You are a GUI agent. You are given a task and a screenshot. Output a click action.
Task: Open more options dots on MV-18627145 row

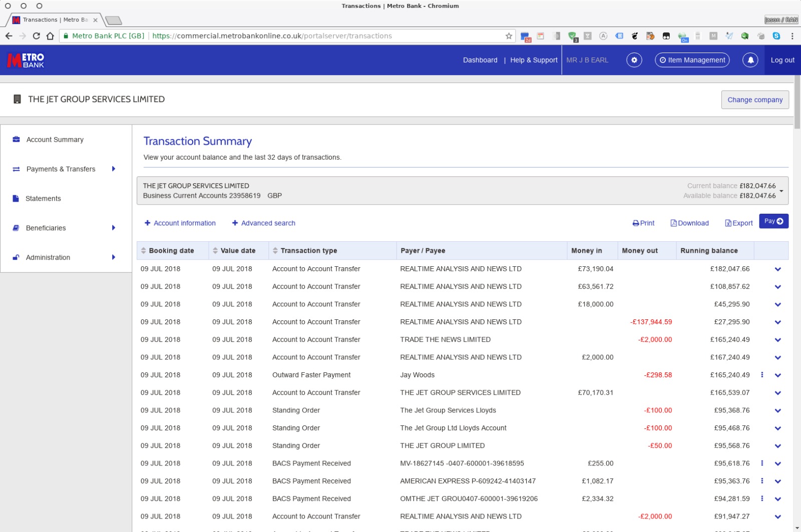point(762,463)
